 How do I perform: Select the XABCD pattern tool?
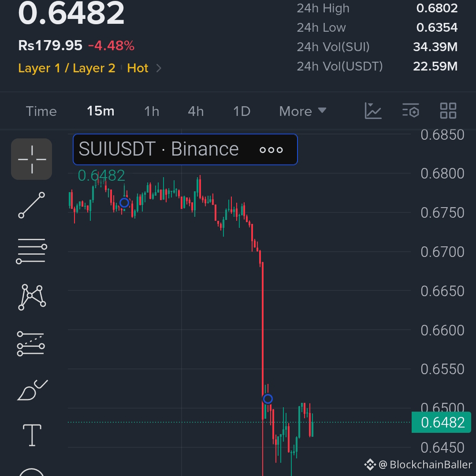point(32,297)
